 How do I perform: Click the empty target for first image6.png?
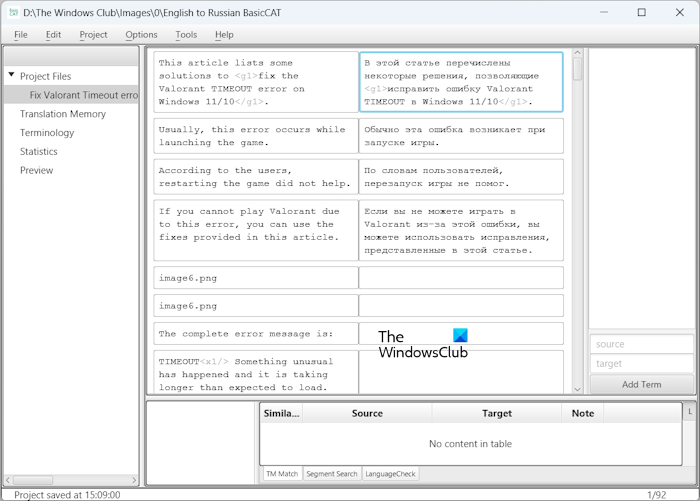[x=461, y=278]
